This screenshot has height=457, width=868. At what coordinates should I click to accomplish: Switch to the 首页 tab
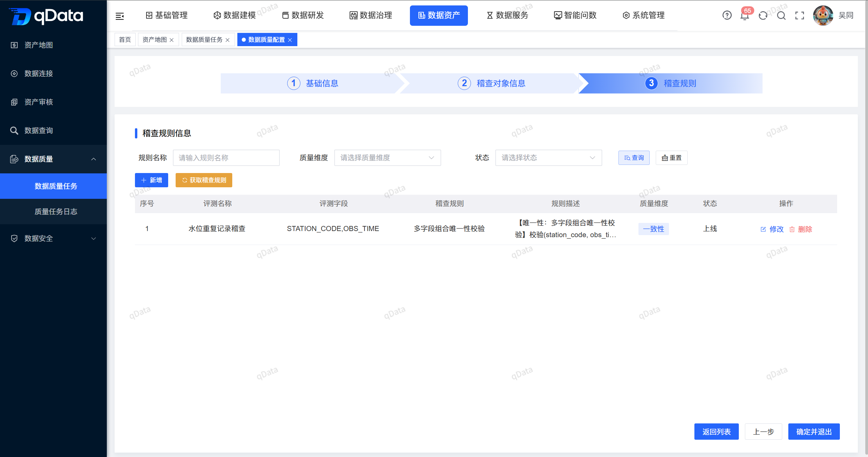point(125,40)
